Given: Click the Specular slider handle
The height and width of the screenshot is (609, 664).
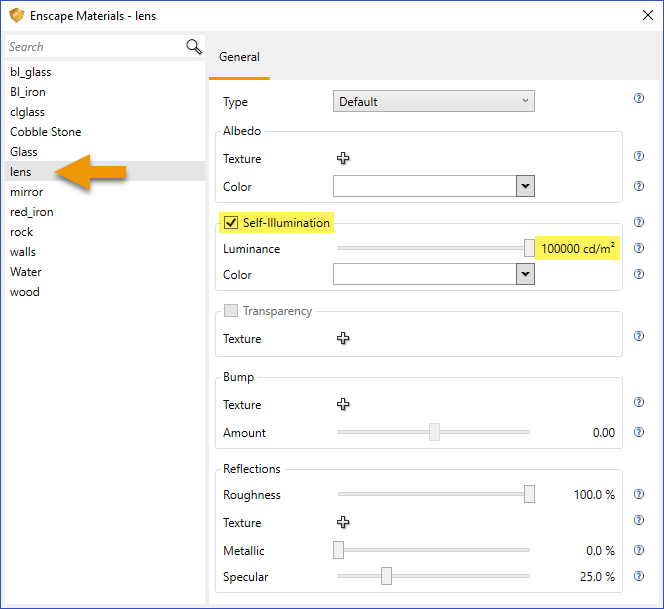Looking at the screenshot, I should [x=386, y=576].
